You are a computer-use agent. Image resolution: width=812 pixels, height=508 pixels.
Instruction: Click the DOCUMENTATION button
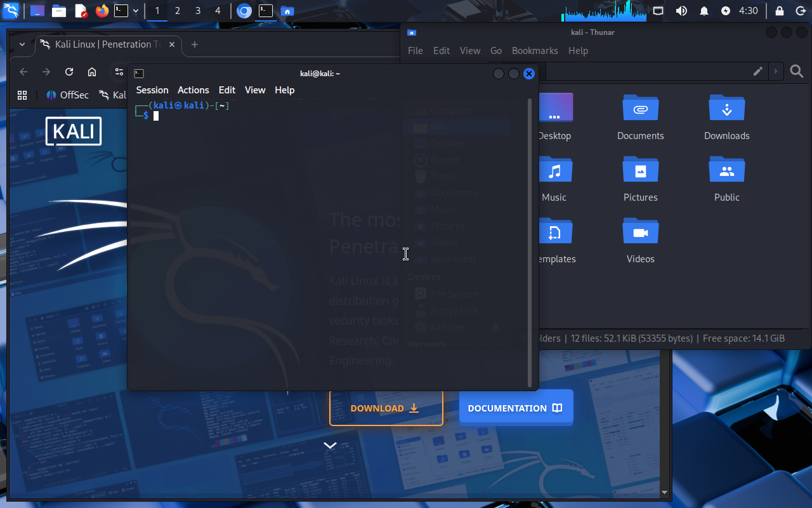(x=516, y=408)
